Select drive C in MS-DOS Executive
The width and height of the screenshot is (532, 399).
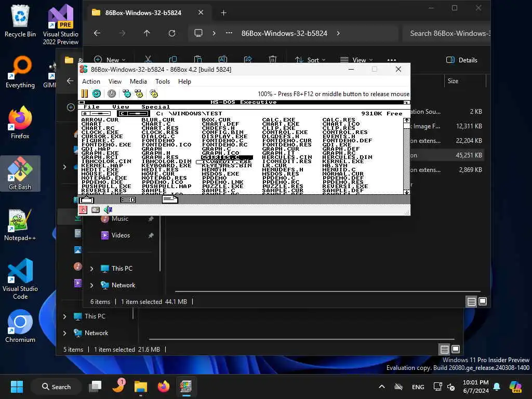133,113
